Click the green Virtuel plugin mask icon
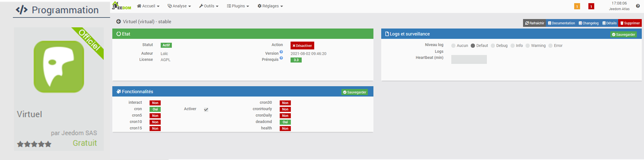The image size is (644, 160). [x=59, y=67]
